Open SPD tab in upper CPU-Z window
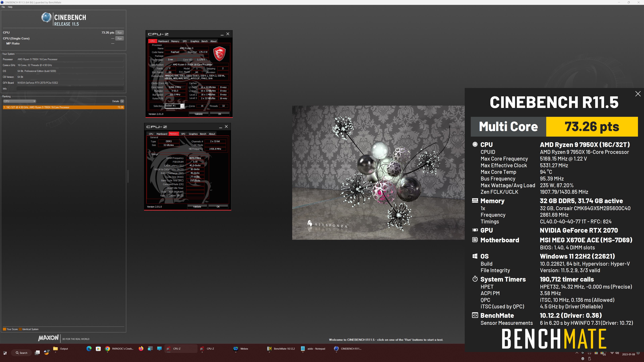The height and width of the screenshot is (362, 644). [184, 41]
